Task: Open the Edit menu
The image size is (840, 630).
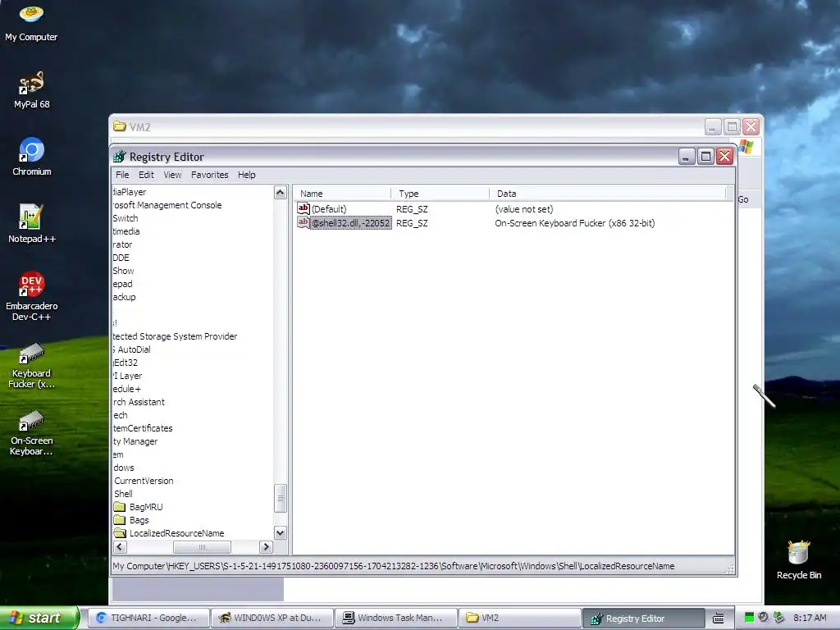Action: click(146, 175)
